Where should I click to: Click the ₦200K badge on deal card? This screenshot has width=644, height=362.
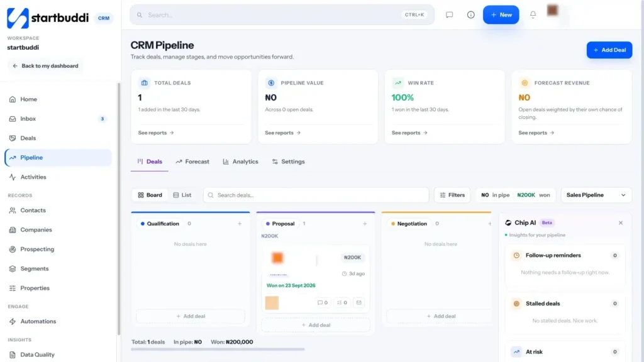[x=352, y=258]
